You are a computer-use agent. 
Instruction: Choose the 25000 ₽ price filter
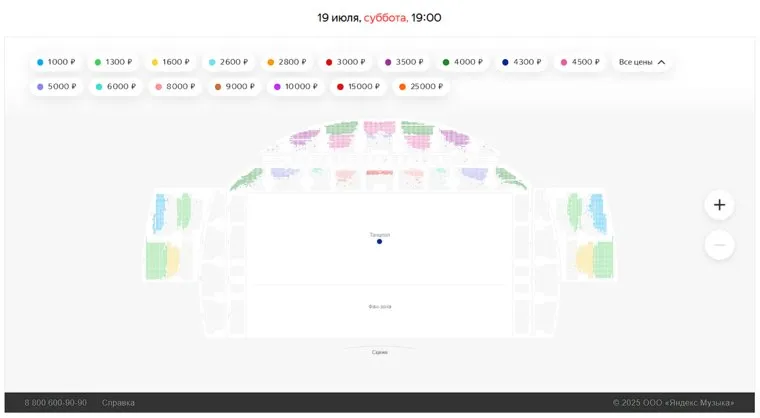click(419, 87)
